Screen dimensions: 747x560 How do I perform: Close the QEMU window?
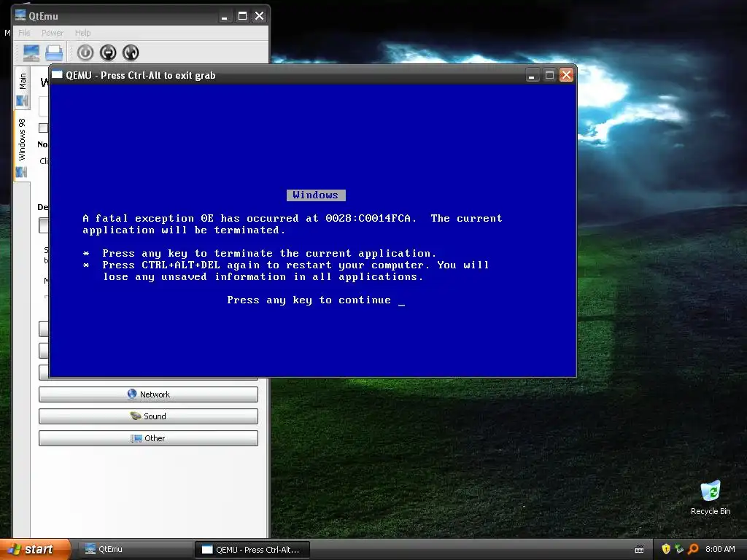tap(566, 75)
